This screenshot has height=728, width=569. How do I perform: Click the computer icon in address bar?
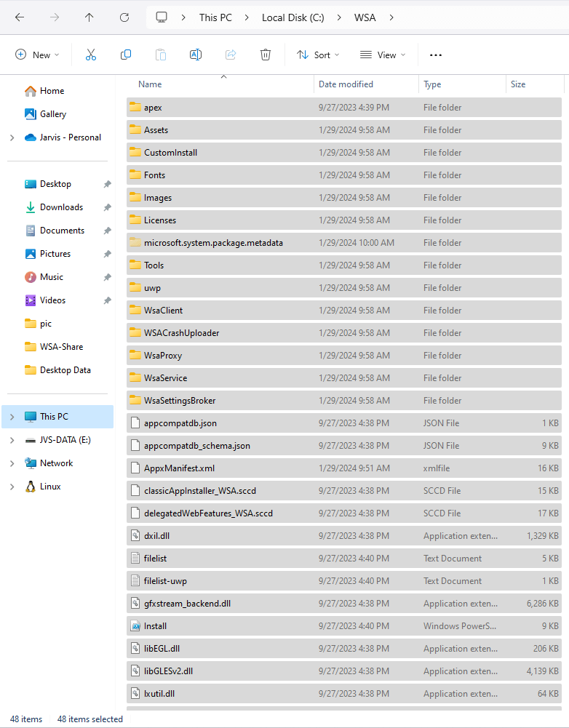pyautogui.click(x=162, y=17)
